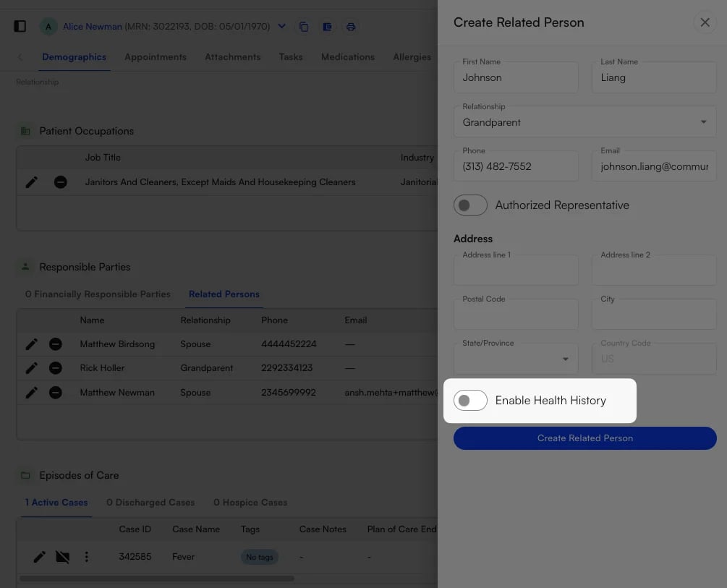This screenshot has height=588, width=727.
Task: Click the Industry column header
Action: tap(417, 157)
